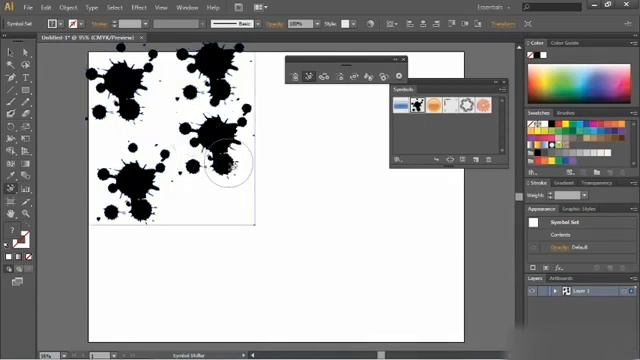Toggle visibility eye of Layer 1
This screenshot has width=640, height=360.
click(532, 291)
